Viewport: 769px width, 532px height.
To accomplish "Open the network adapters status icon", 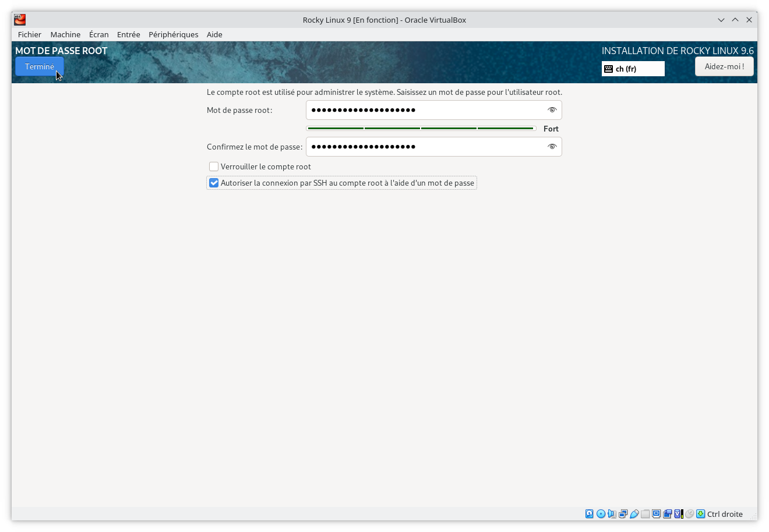I will (x=623, y=514).
